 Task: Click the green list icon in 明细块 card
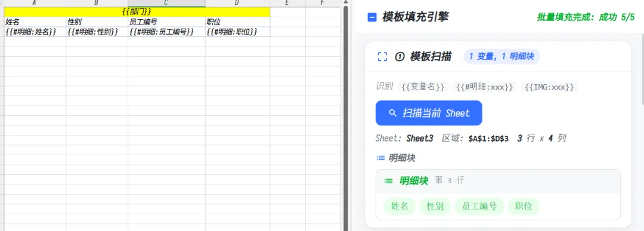(x=388, y=181)
